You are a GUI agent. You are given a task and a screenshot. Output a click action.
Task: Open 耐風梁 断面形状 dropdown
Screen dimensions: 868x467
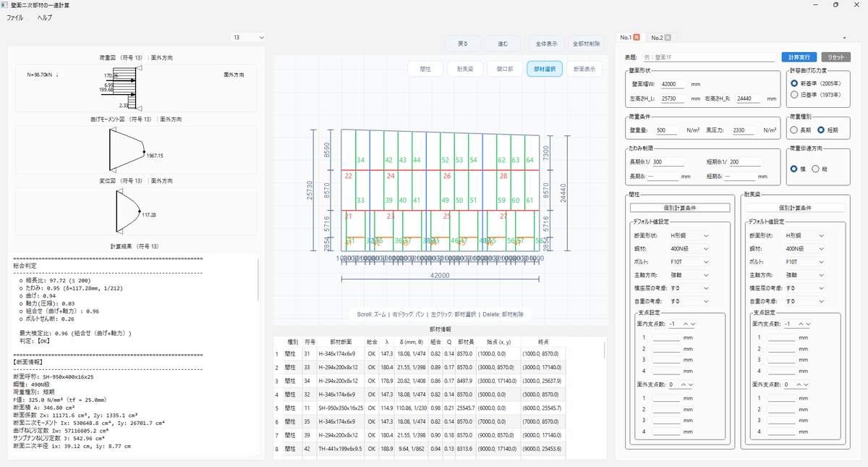(x=805, y=235)
